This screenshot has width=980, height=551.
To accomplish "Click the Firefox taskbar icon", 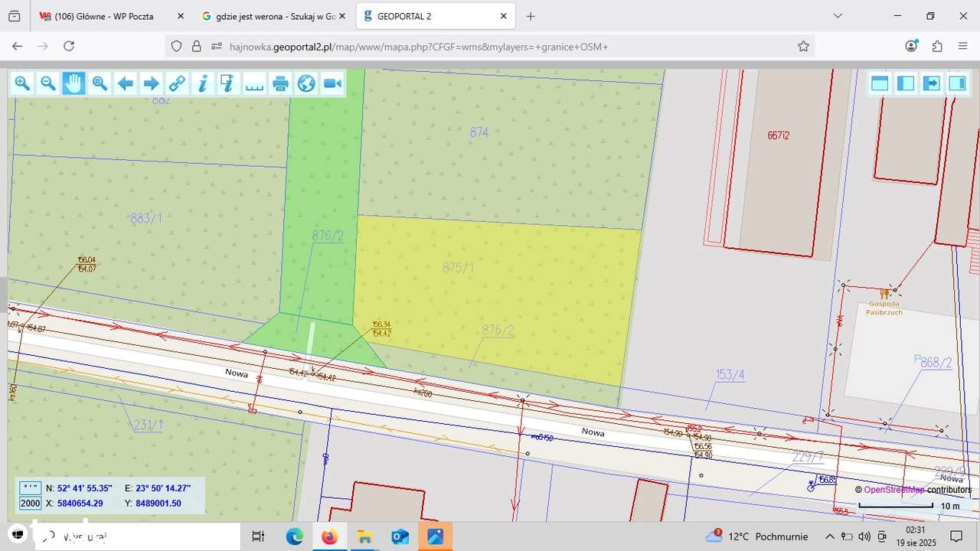I will point(329,536).
